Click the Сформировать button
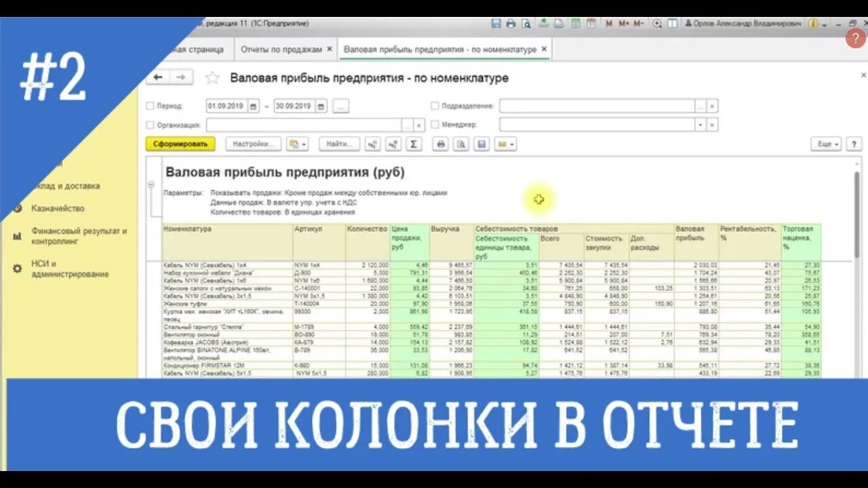868x488 pixels. tap(180, 144)
